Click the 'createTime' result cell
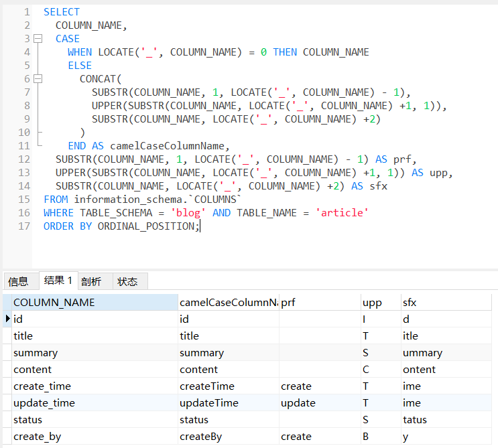The image size is (498, 448). [229, 386]
